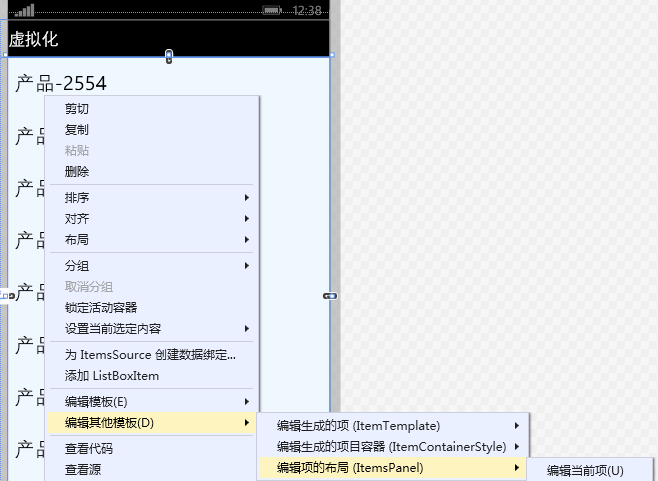Open 设置当前选定内容 submenu
Viewport: 658px width, 481px height.
tap(151, 328)
